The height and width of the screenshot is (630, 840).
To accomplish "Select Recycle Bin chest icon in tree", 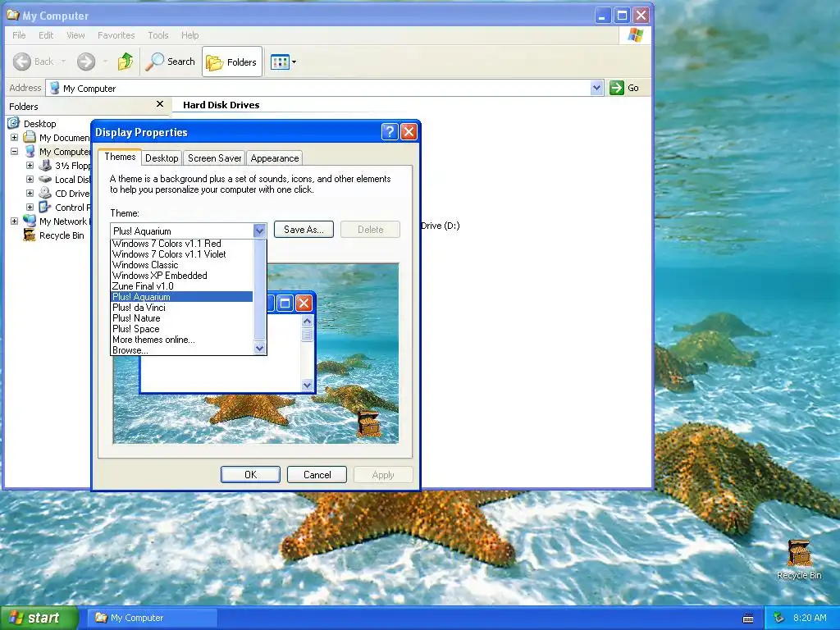I will pos(30,235).
